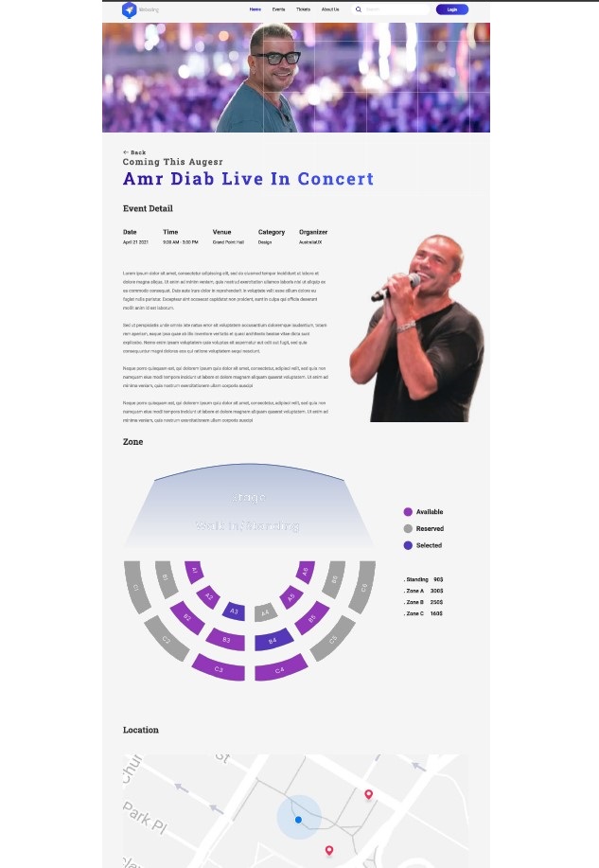The width and height of the screenshot is (599, 868).
Task: Click the gray Reserved legend circle
Action: [x=409, y=528]
